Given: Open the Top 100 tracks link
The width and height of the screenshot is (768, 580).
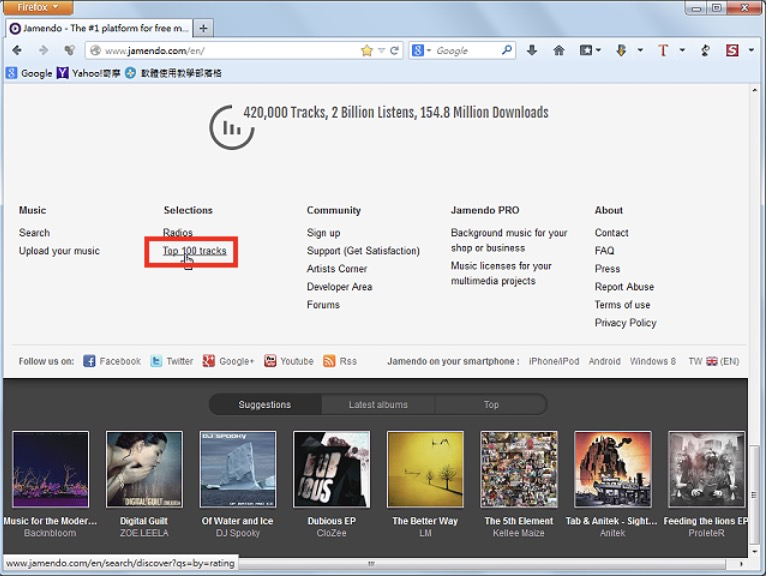Looking at the screenshot, I should (x=194, y=251).
